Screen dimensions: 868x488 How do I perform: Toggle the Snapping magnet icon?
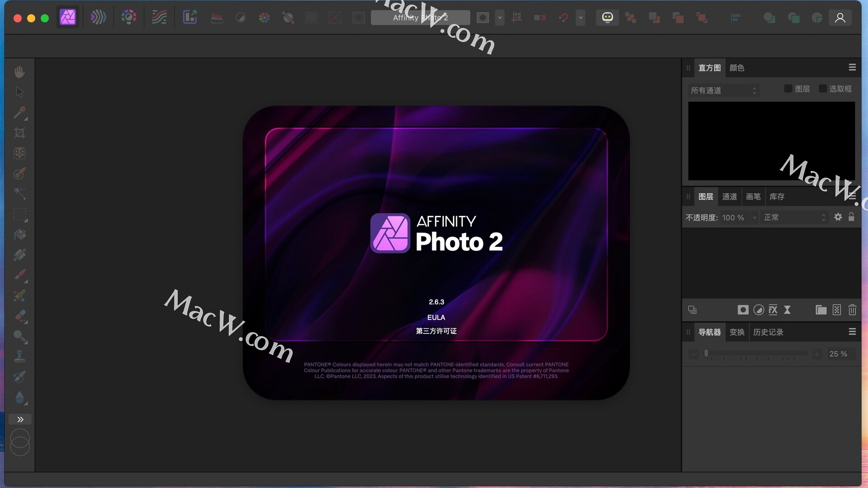click(x=563, y=18)
